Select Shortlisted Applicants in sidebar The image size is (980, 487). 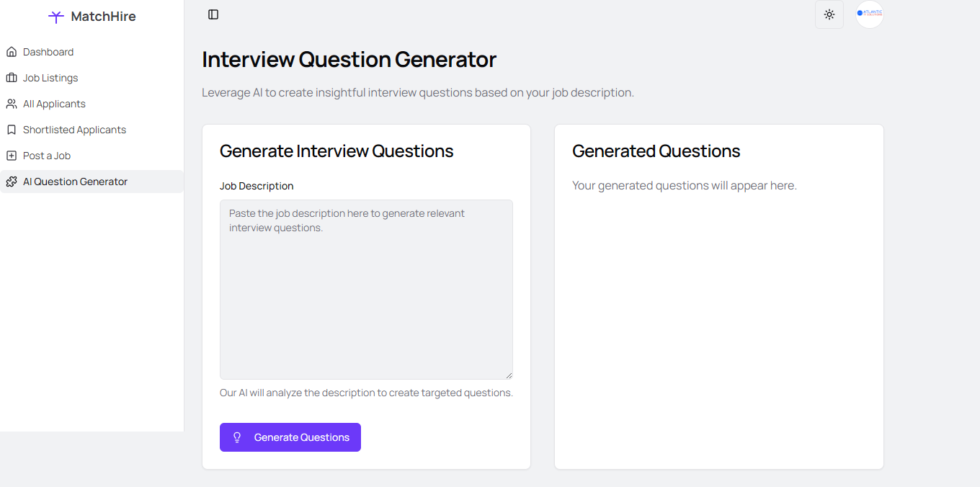point(74,130)
